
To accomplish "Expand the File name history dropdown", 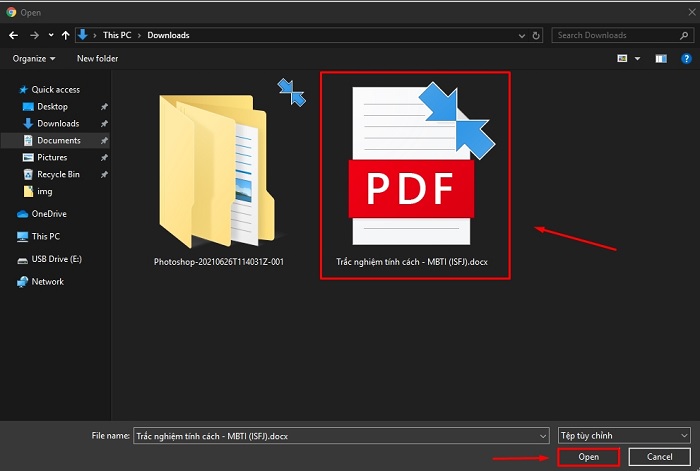I will [x=542, y=436].
